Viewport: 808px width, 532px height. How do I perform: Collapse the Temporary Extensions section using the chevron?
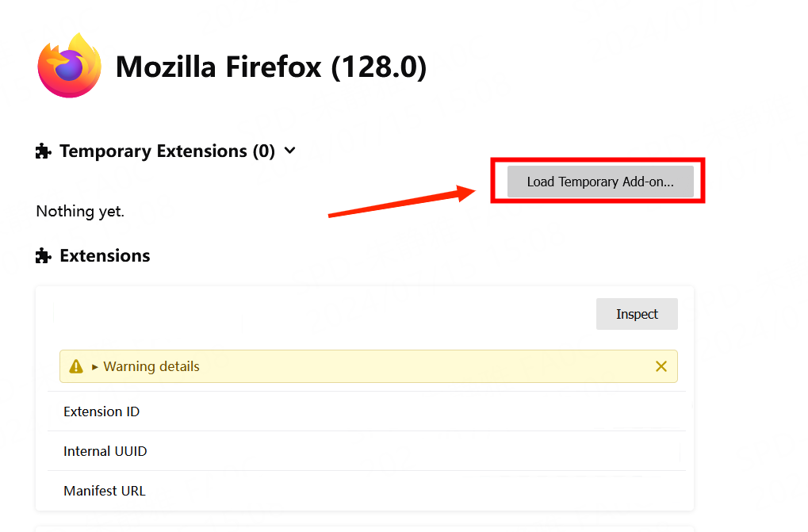290,151
